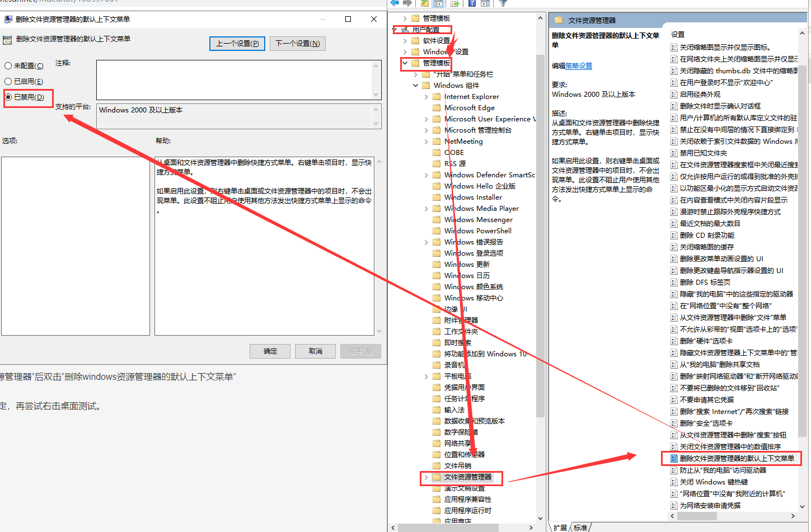The width and height of the screenshot is (811, 532).
Task: Expand the Windows 错误报告 tree node
Action: click(x=426, y=242)
